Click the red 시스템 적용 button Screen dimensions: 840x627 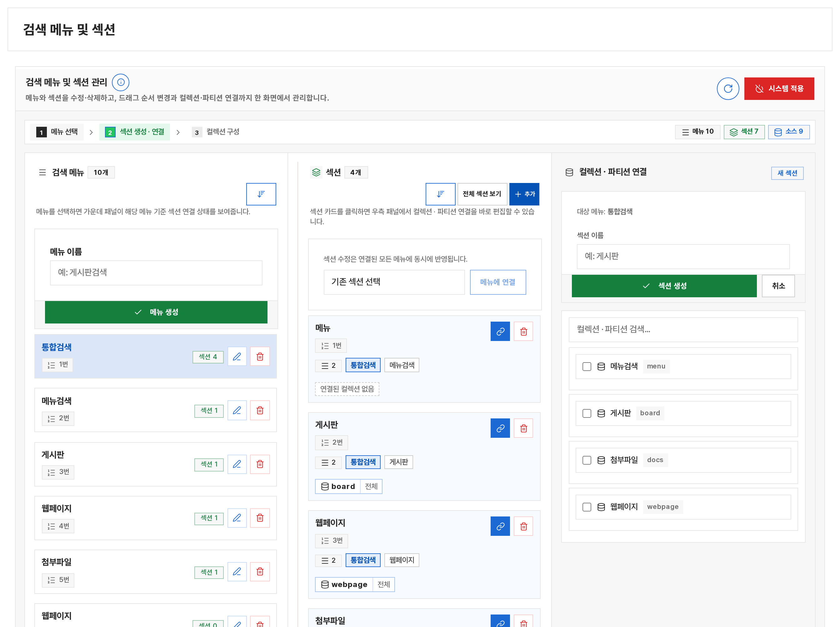pos(779,89)
